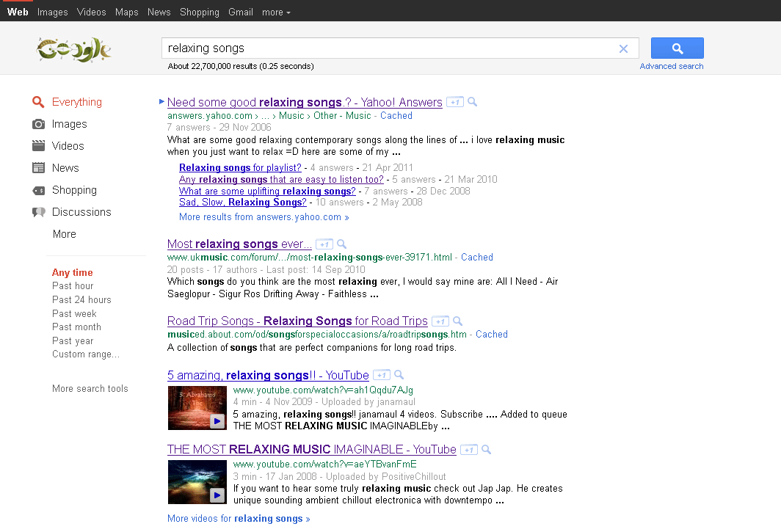Expand 'More' under sidebar search categories
Viewport: 781px width, 532px height.
tap(65, 234)
